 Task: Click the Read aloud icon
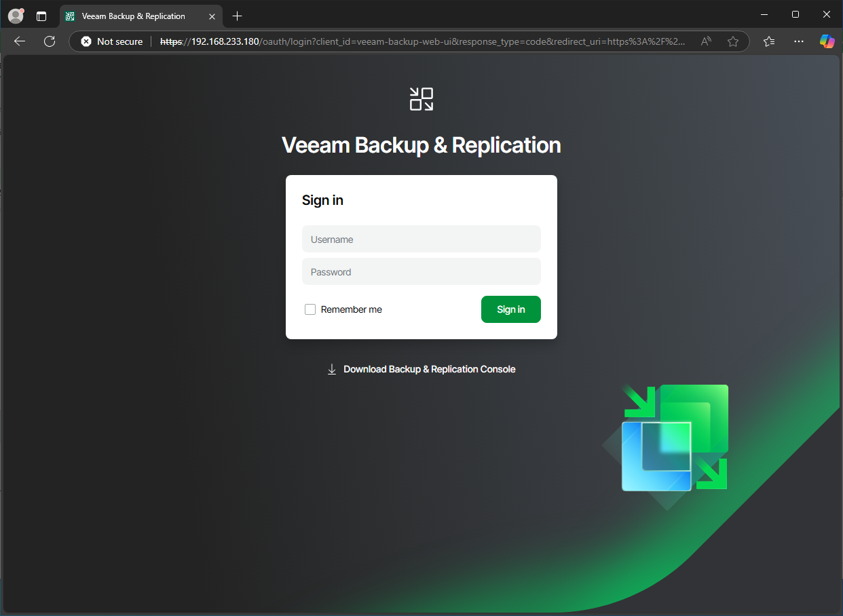[x=706, y=41]
